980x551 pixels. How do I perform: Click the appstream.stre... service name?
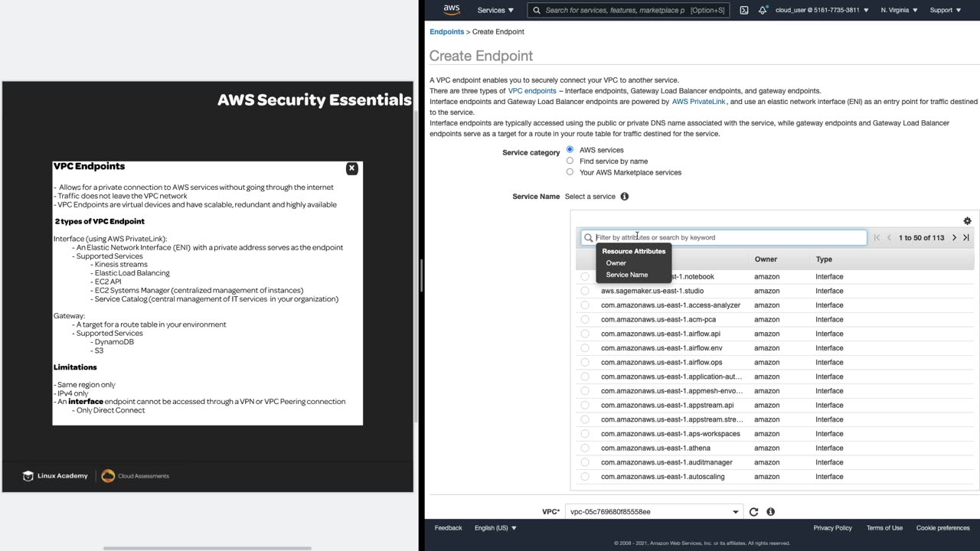671,419
